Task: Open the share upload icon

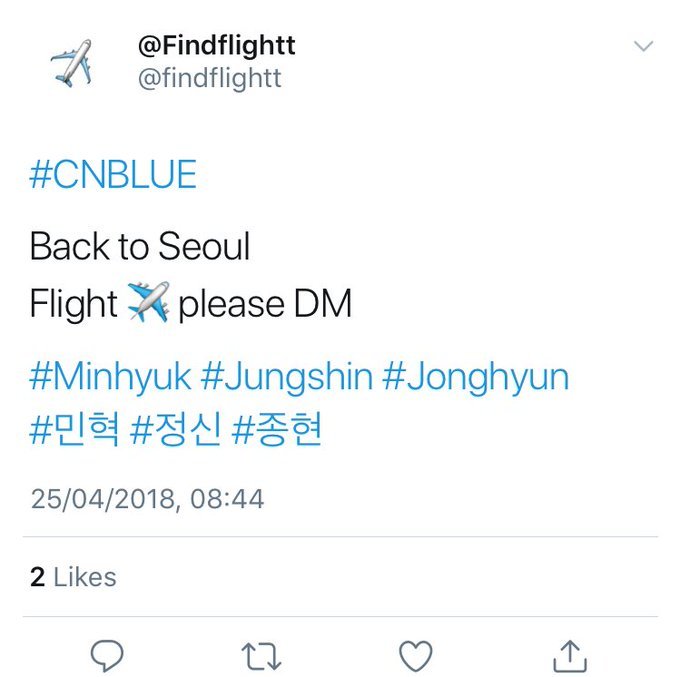Action: (x=570, y=656)
